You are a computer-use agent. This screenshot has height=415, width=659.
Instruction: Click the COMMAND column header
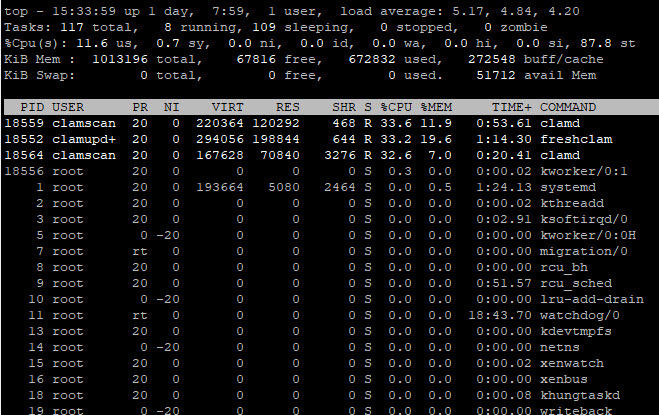click(x=568, y=107)
